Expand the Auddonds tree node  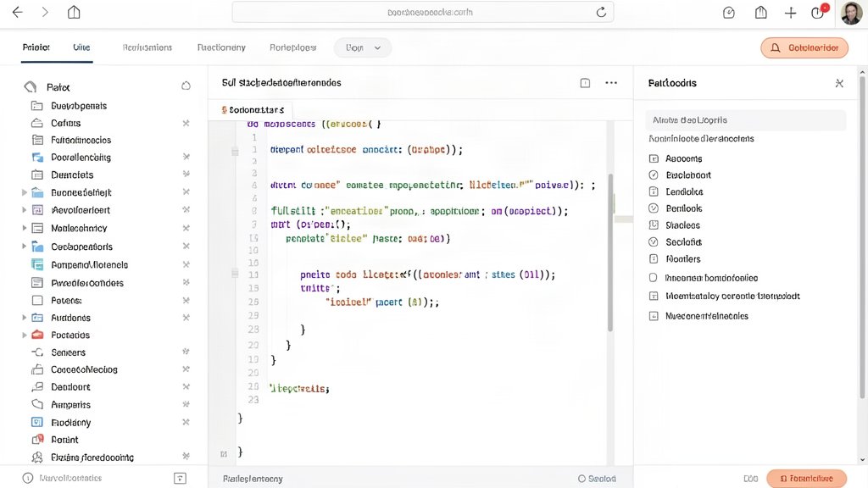24,318
